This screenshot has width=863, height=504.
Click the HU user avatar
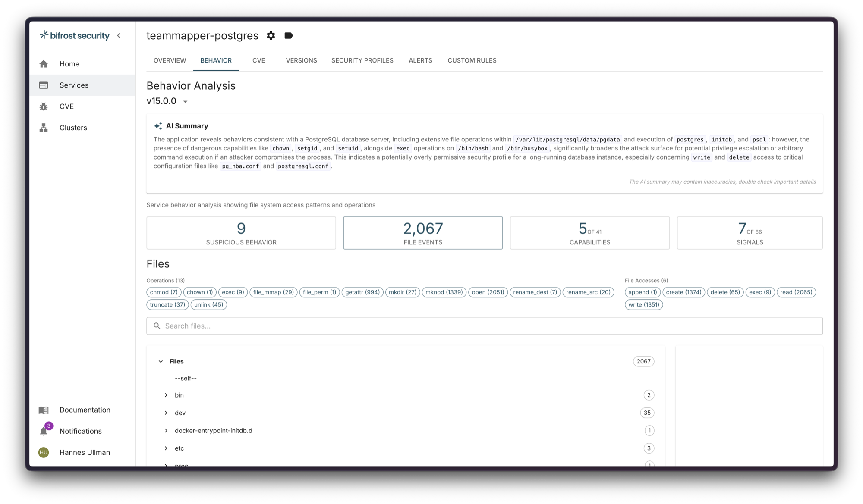coord(44,452)
